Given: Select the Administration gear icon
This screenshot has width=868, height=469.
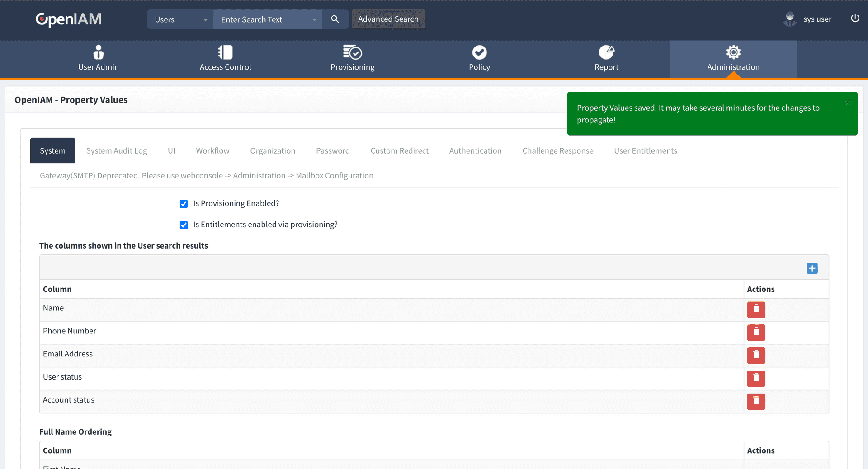Looking at the screenshot, I should [x=733, y=52].
